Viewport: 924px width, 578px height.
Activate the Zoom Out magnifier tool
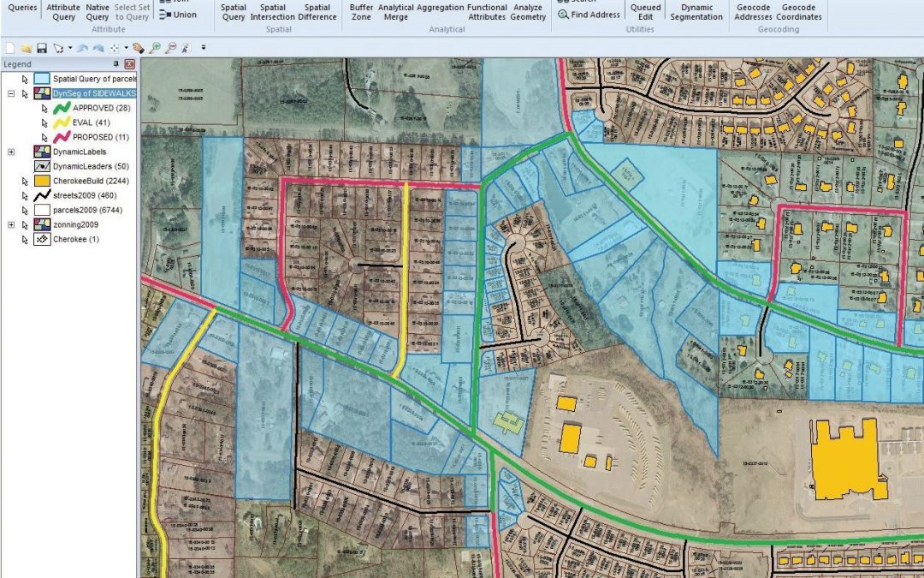170,49
